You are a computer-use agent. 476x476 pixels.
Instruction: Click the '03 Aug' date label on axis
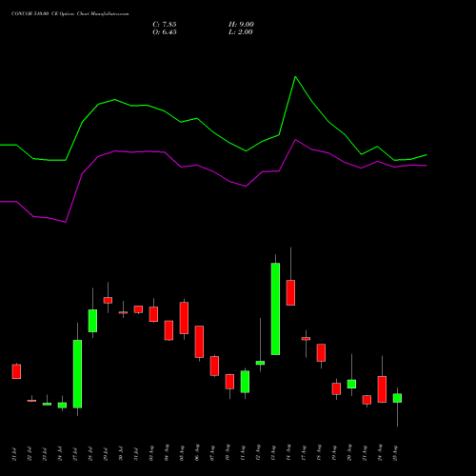click(151, 453)
